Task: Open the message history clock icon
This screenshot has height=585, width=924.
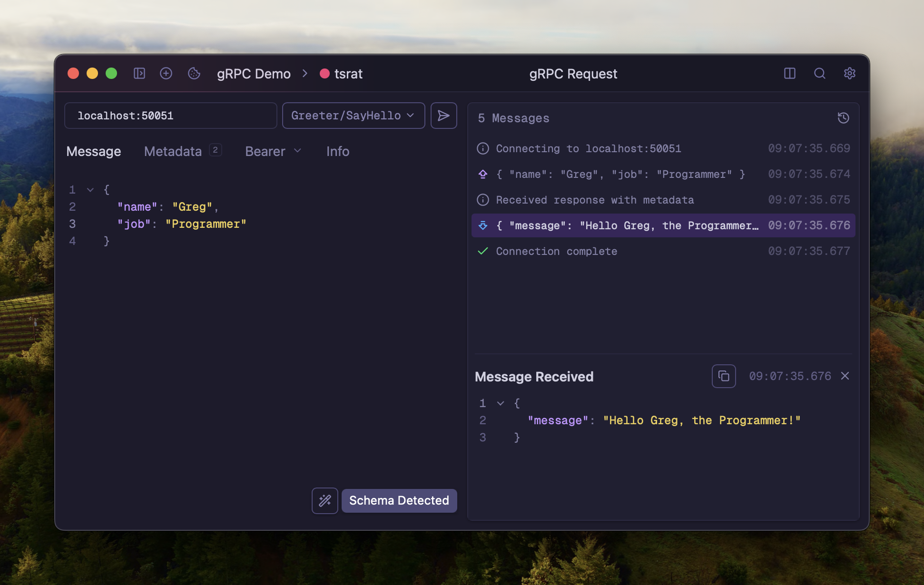Action: (x=843, y=118)
